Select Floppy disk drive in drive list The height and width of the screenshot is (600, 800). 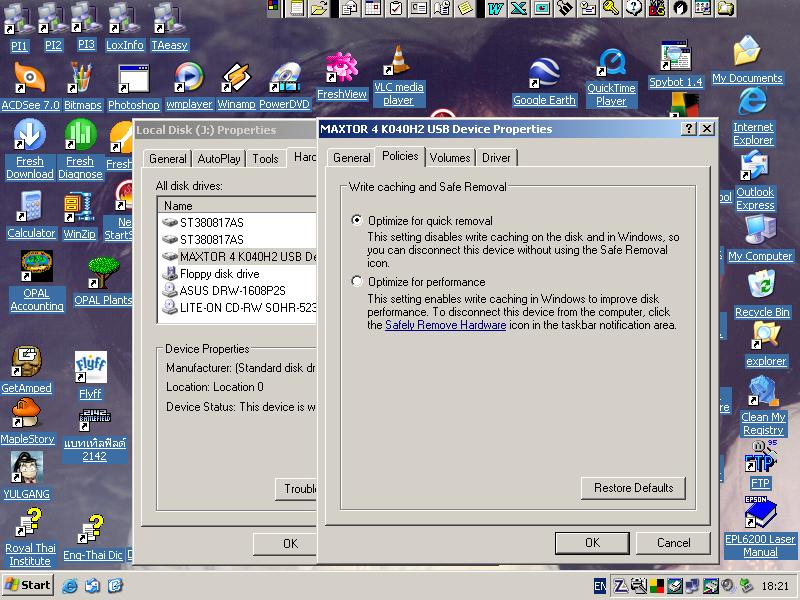click(x=219, y=274)
